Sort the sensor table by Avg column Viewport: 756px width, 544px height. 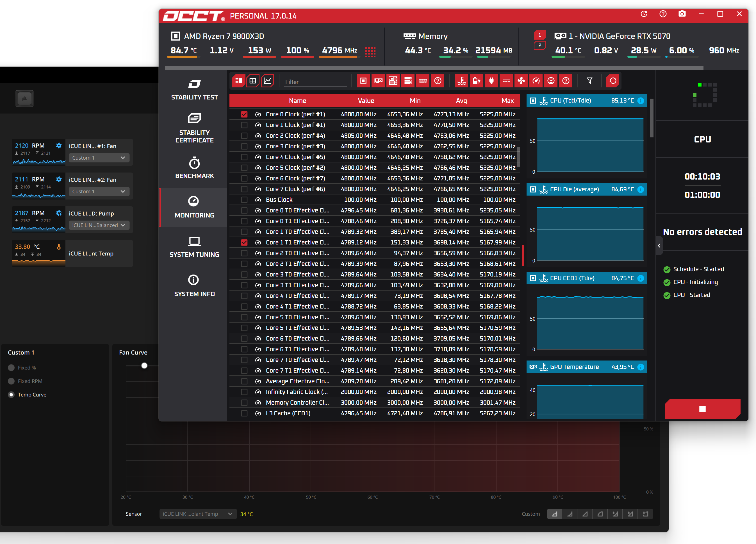[461, 101]
